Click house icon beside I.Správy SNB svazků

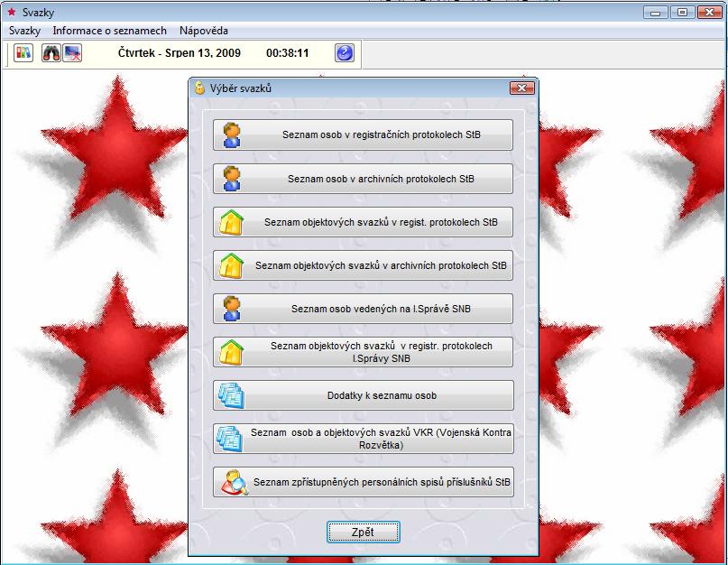coord(232,352)
